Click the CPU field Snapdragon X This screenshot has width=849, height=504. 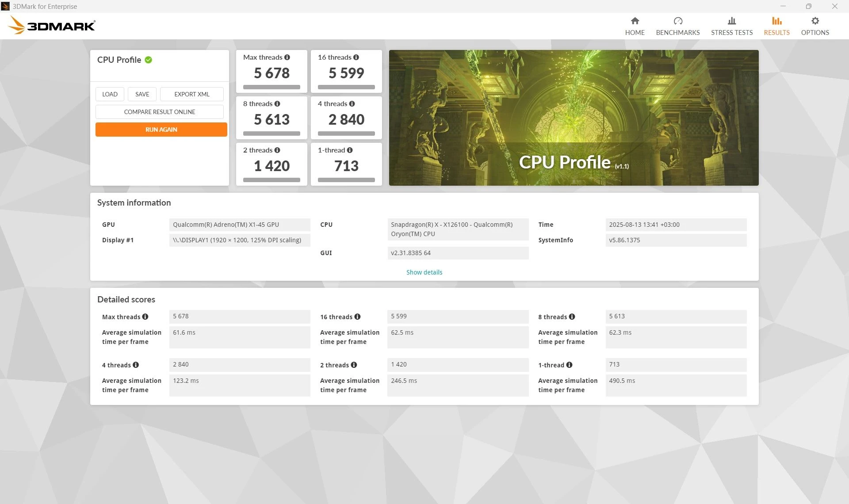(x=458, y=229)
